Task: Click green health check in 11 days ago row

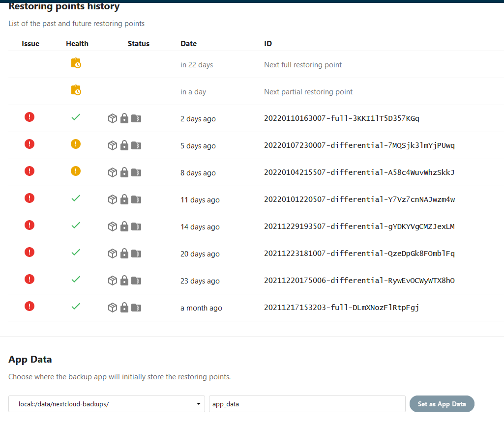Action: [x=76, y=198]
